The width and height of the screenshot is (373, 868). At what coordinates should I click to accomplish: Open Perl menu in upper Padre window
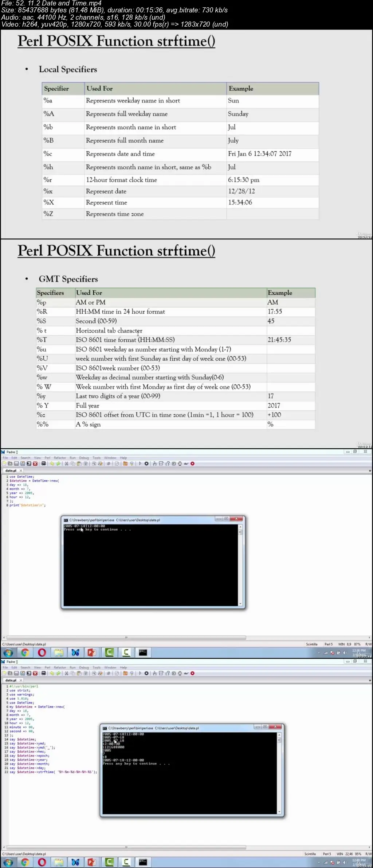coord(47,458)
